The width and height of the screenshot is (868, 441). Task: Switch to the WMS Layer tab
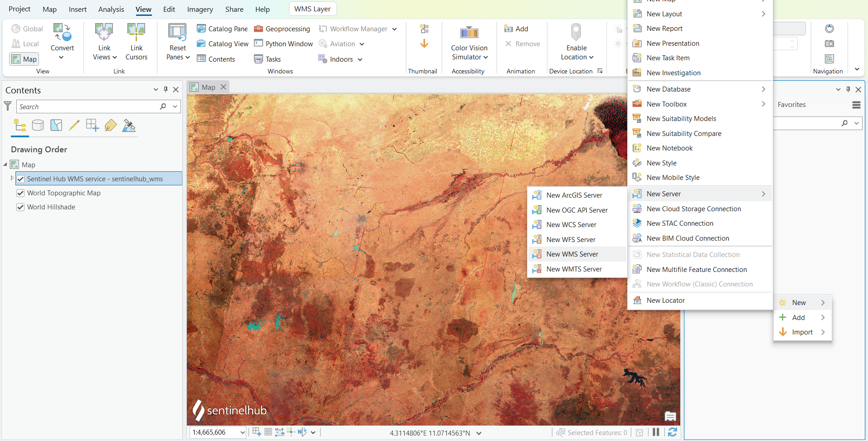click(312, 9)
